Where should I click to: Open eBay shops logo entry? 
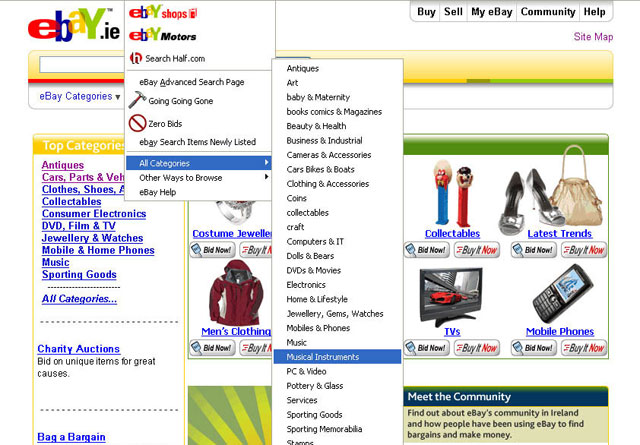(x=163, y=13)
